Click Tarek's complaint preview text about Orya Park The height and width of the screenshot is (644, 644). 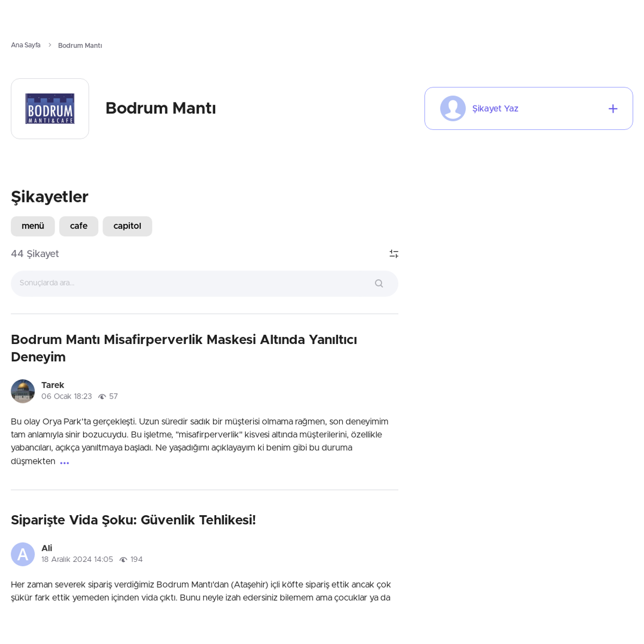click(x=200, y=441)
